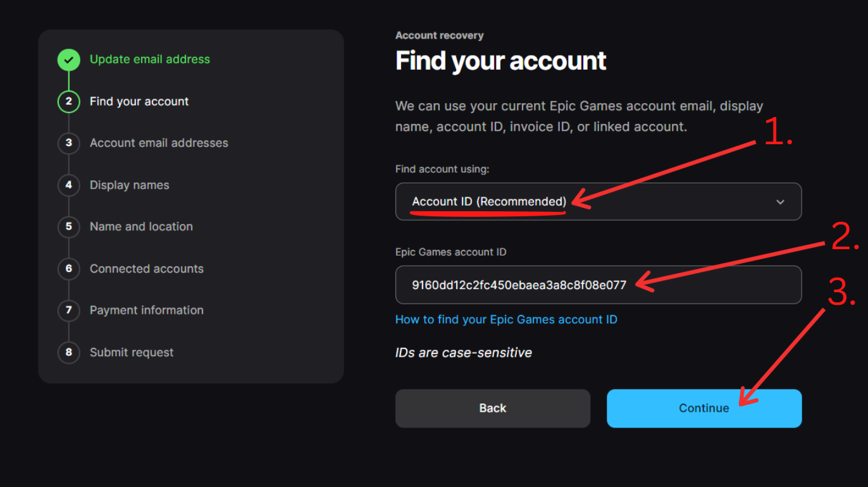Select 'Account email addresses' step label

pyautogui.click(x=159, y=143)
